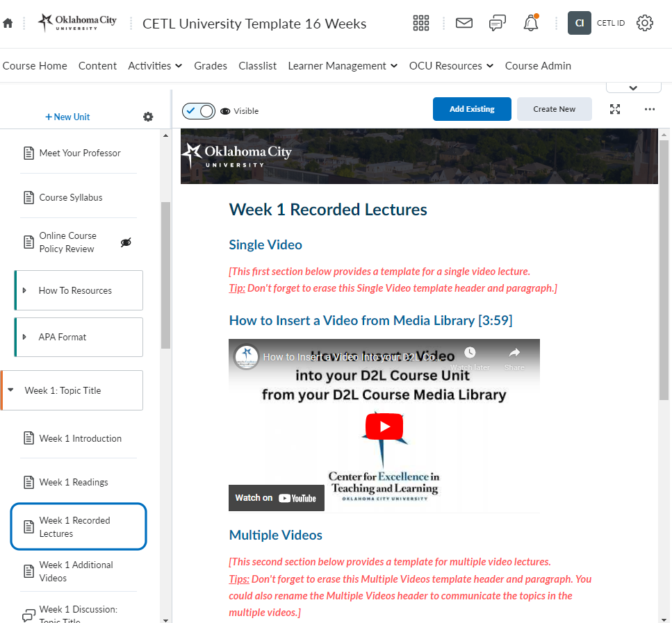672x623 pixels.
Task: Open the subscription alerts chat icon
Action: [x=497, y=23]
